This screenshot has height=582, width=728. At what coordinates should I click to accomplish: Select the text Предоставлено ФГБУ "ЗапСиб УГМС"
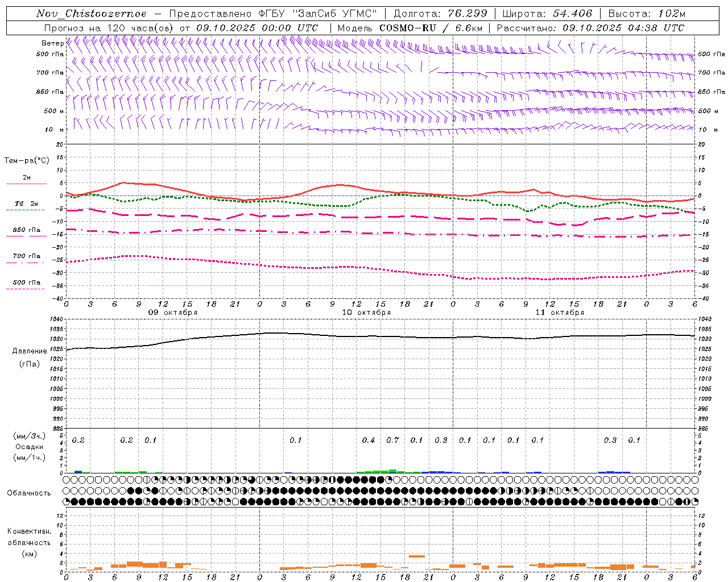(x=273, y=14)
